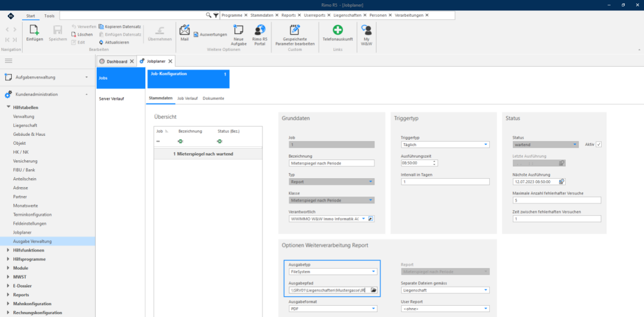Viewport: 644px width, 317px height.
Task: Click the Bezeichnung input field
Action: point(332,163)
